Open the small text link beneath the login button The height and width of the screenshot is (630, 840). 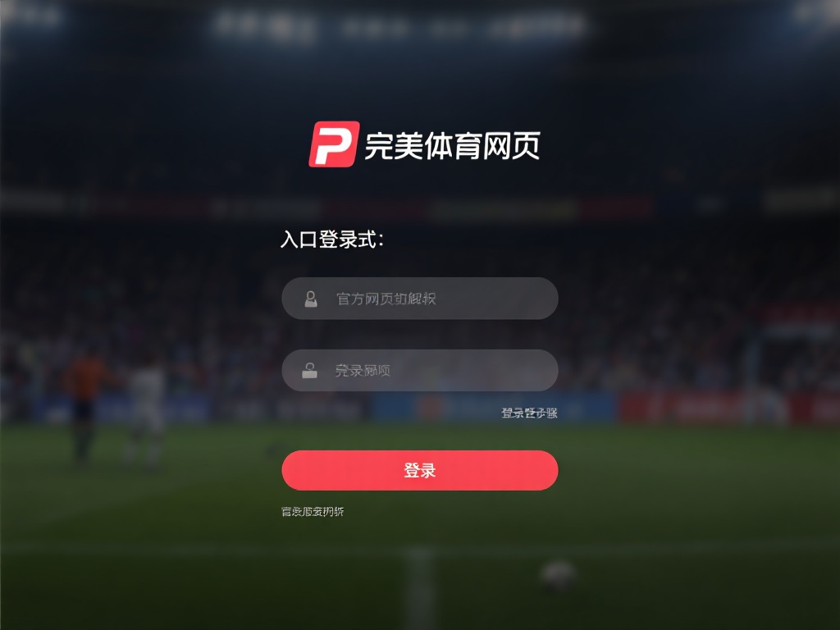(x=313, y=512)
